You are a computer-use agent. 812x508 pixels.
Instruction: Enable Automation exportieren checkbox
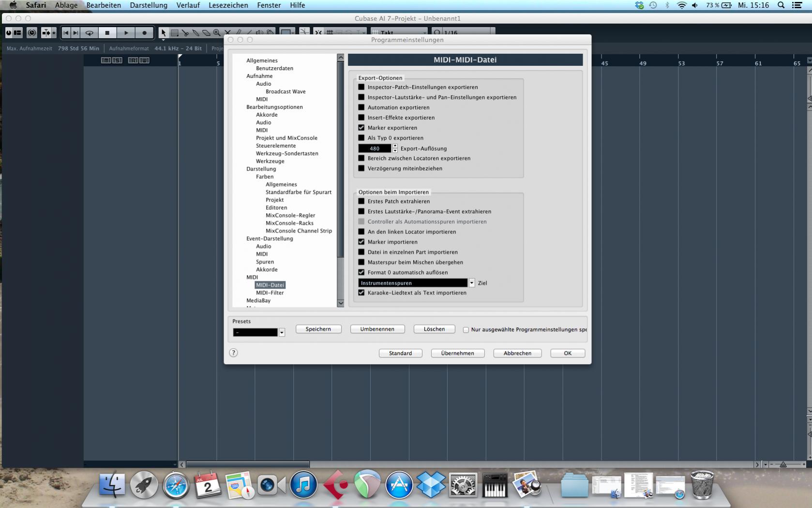pos(361,108)
